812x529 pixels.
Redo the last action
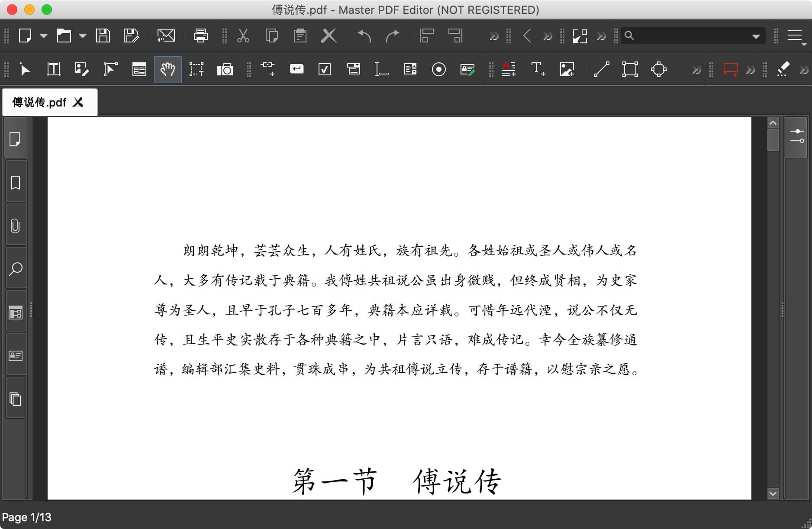(393, 35)
